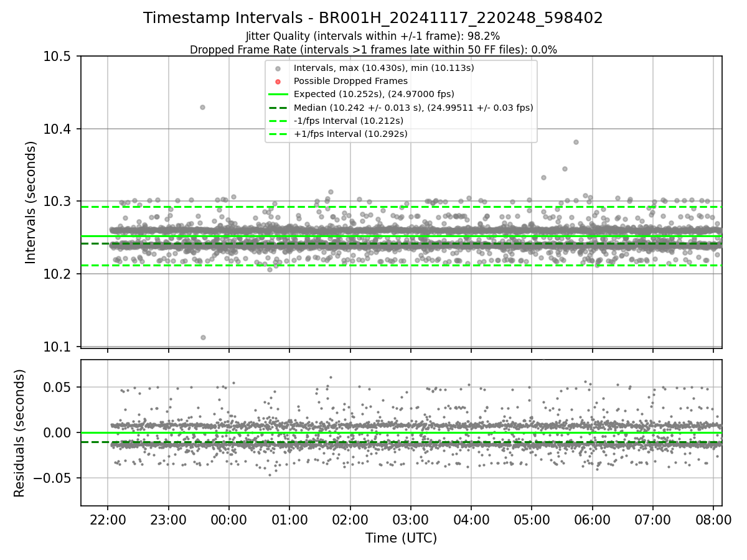Click the 'Residuals (seconds)' y-axis label
The width and height of the screenshot is (747, 560).
(19, 433)
